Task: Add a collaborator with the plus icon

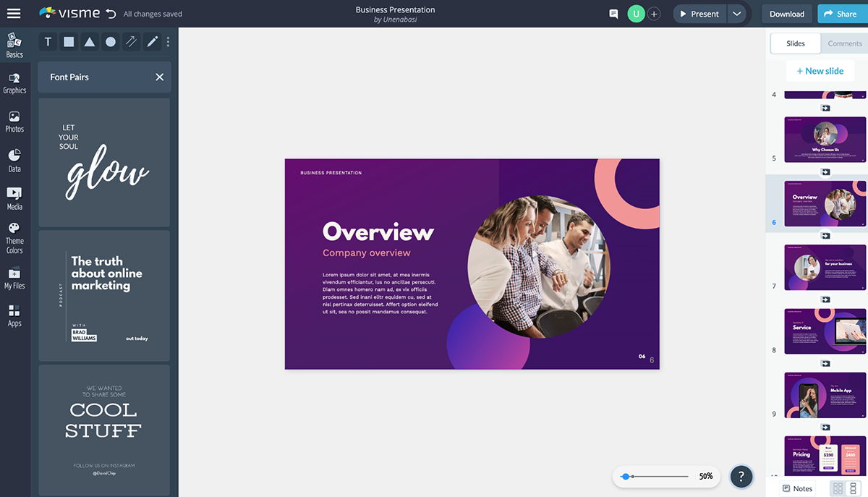Action: tap(654, 14)
